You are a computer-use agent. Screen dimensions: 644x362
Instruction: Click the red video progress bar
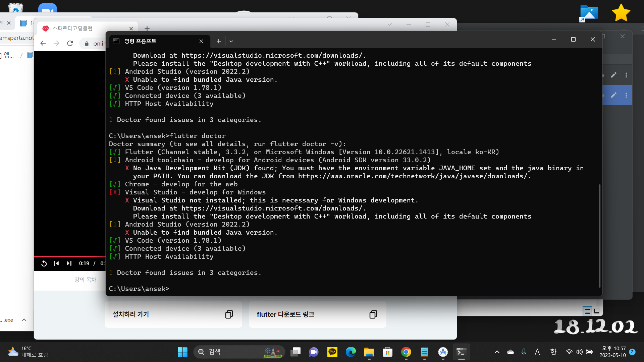70,256
